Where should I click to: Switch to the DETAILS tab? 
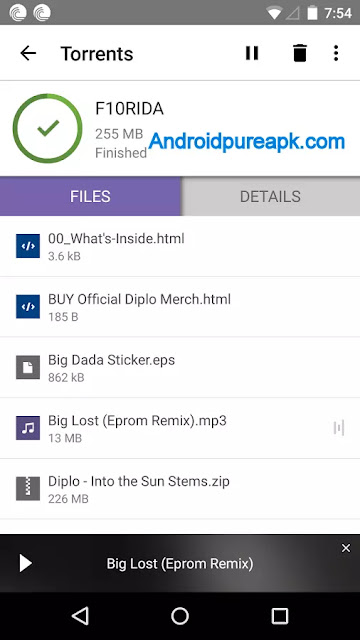[x=271, y=196]
